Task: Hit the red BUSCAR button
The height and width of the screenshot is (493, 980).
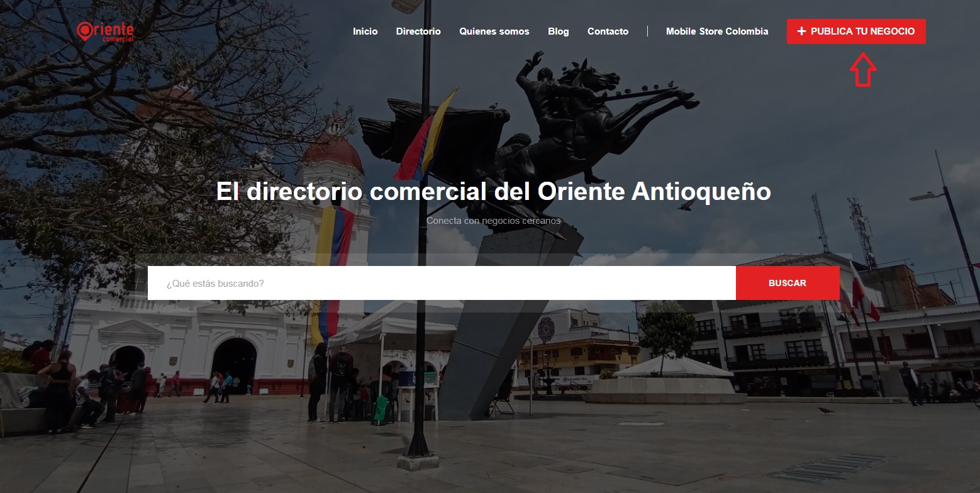Action: 787,283
